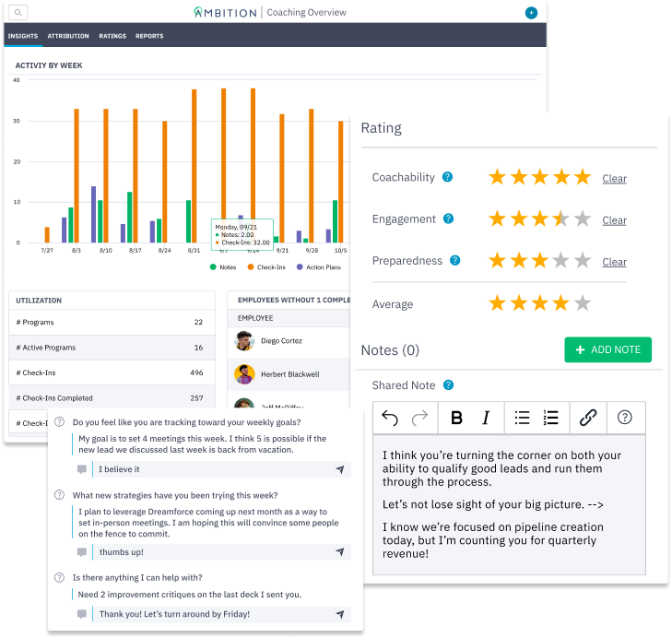Set Preparedness rating to five stars

(582, 261)
